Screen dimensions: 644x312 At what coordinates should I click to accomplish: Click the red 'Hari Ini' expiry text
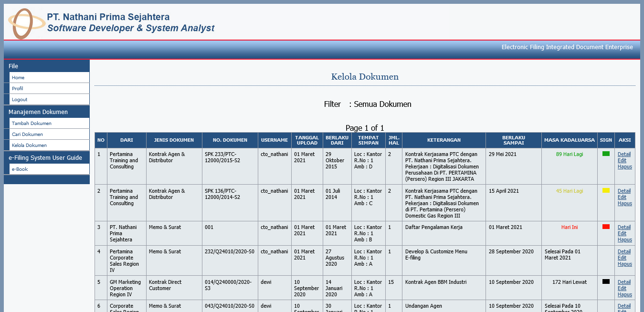tap(570, 227)
